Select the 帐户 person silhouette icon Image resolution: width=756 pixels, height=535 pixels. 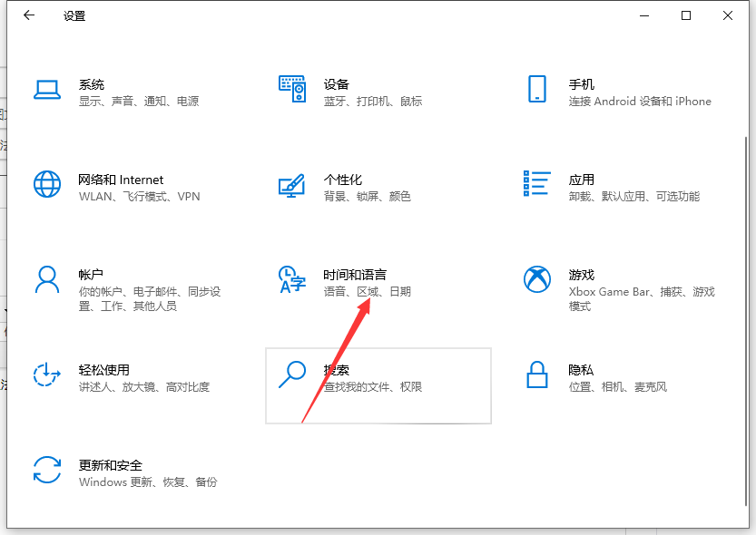[x=47, y=281]
